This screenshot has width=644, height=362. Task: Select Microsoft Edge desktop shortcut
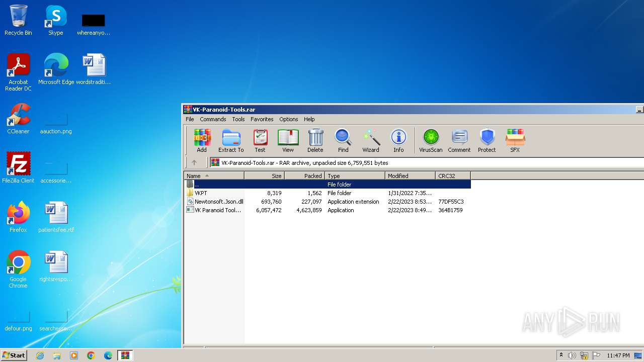(x=56, y=69)
